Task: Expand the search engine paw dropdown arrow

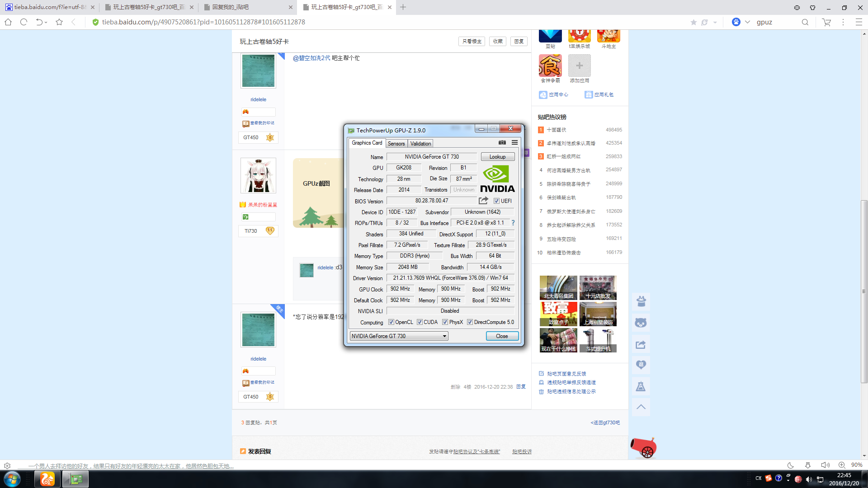Action: tap(747, 22)
